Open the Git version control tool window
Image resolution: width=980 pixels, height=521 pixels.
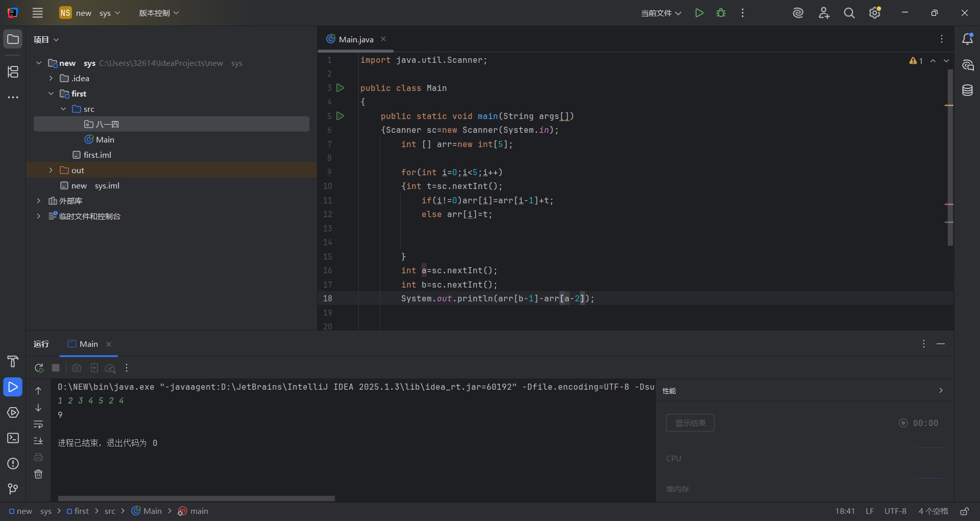[x=13, y=489]
